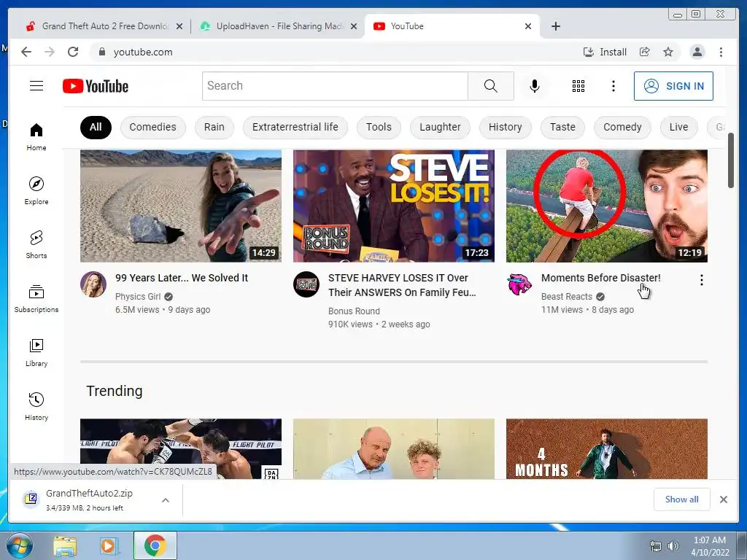The width and height of the screenshot is (747, 560).
Task: Bookmark this tab with star icon
Action: click(668, 52)
